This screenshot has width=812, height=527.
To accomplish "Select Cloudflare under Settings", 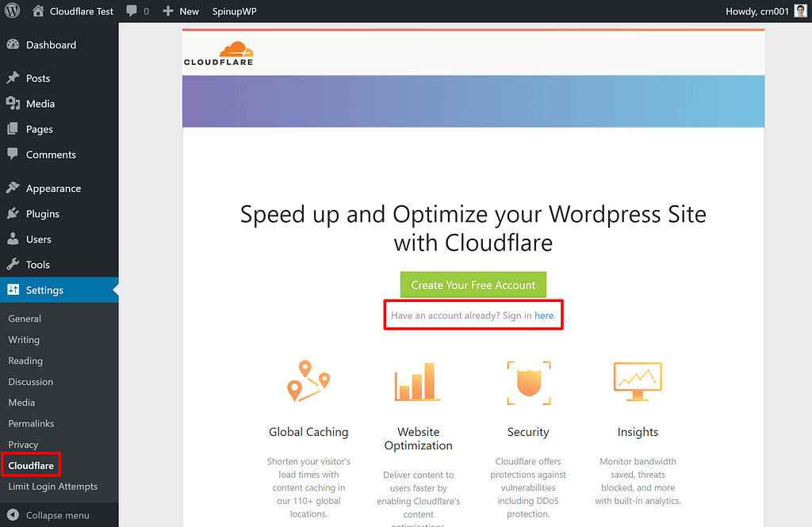I will point(30,464).
